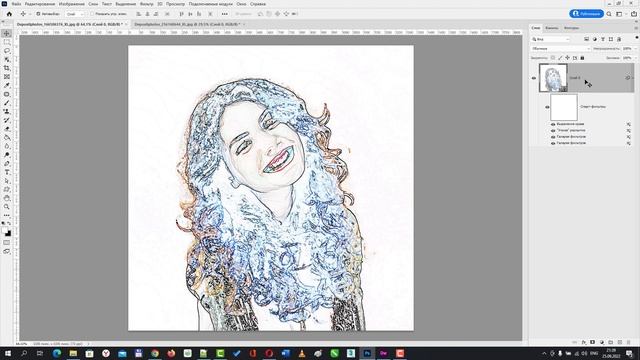This screenshot has height=360, width=640.
Task: Lock all layer properties padlock icon
Action: point(582,58)
